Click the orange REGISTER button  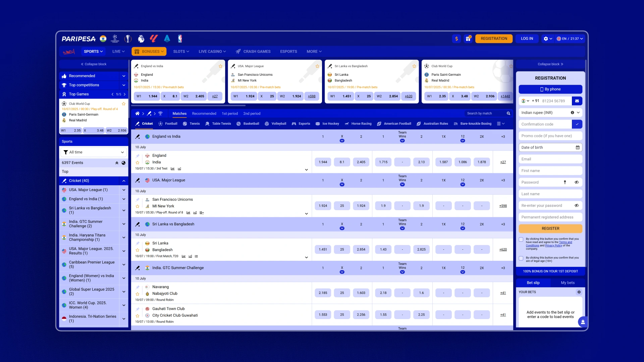550,229
